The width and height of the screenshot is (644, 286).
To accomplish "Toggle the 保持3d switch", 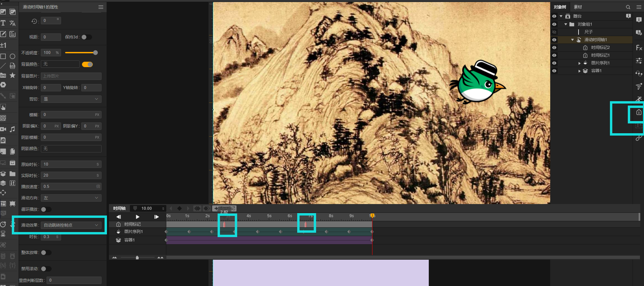I will click(x=86, y=37).
